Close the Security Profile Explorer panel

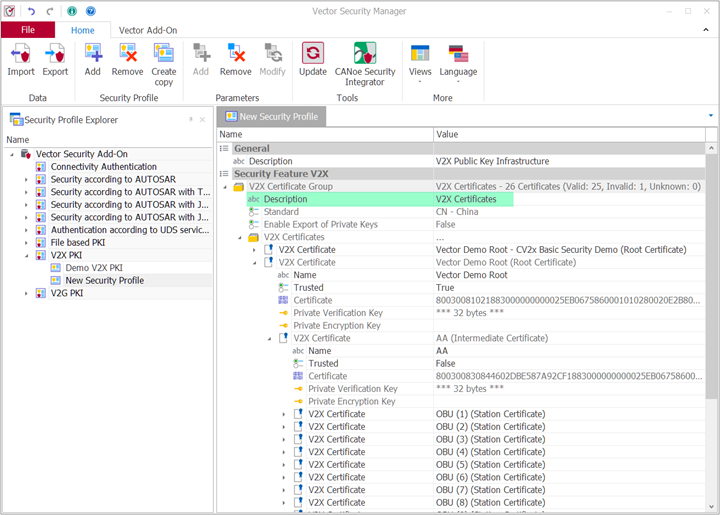[x=202, y=120]
